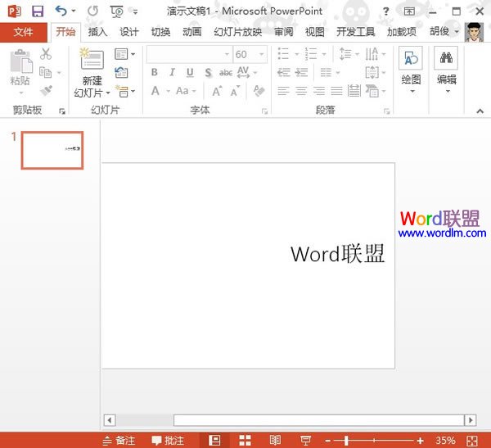Image resolution: width=491 pixels, height=448 pixels.
Task: Toggle Align Right paragraph
Action: [319, 91]
